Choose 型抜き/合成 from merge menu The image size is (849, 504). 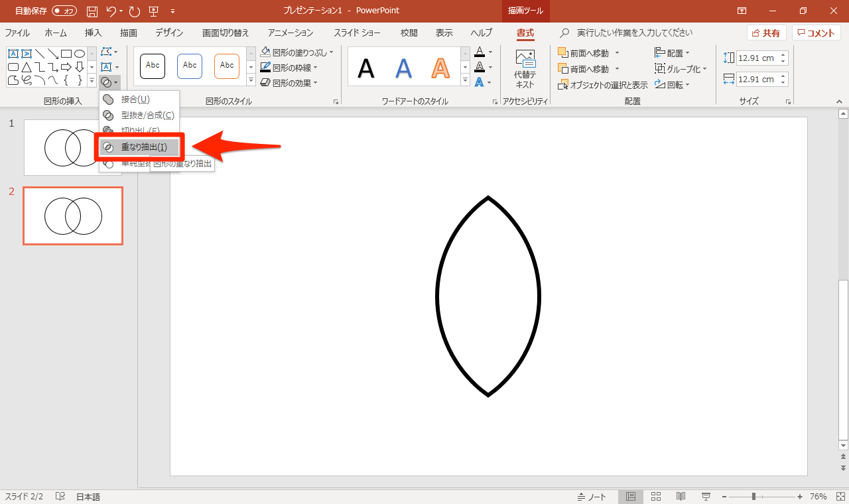(x=139, y=115)
